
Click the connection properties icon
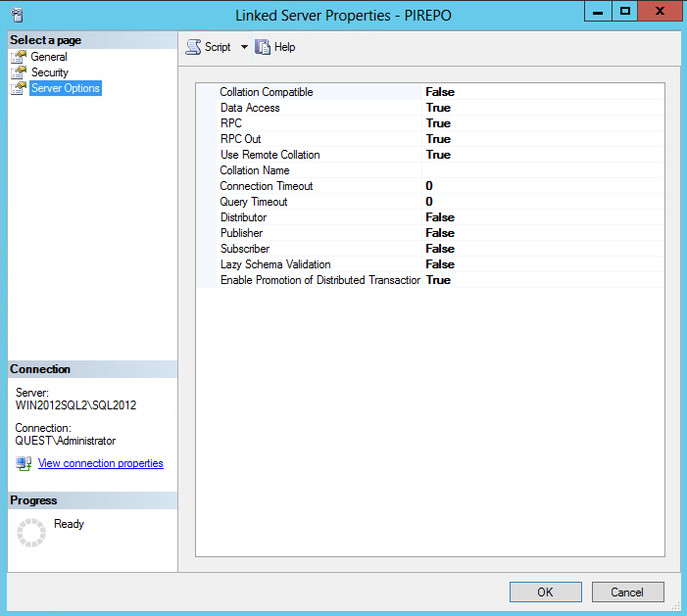[x=24, y=463]
